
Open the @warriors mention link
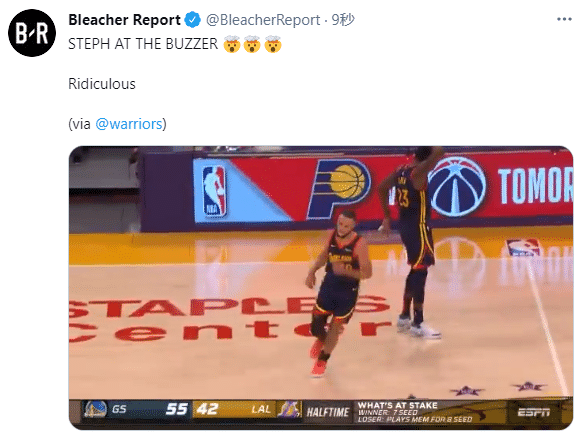pyautogui.click(x=129, y=124)
